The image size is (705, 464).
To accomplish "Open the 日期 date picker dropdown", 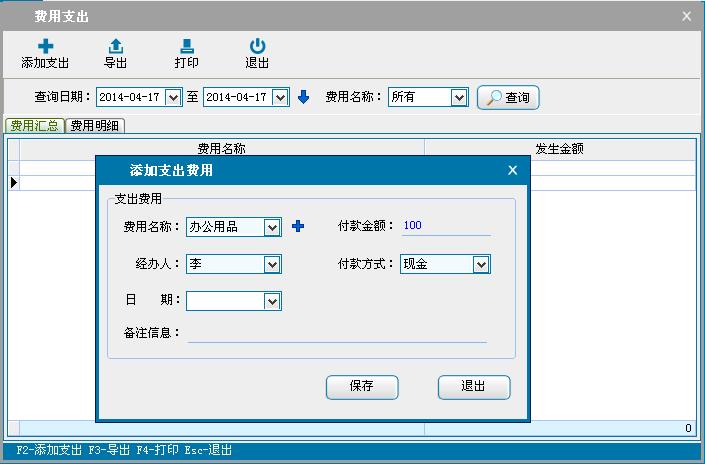I will [x=272, y=301].
